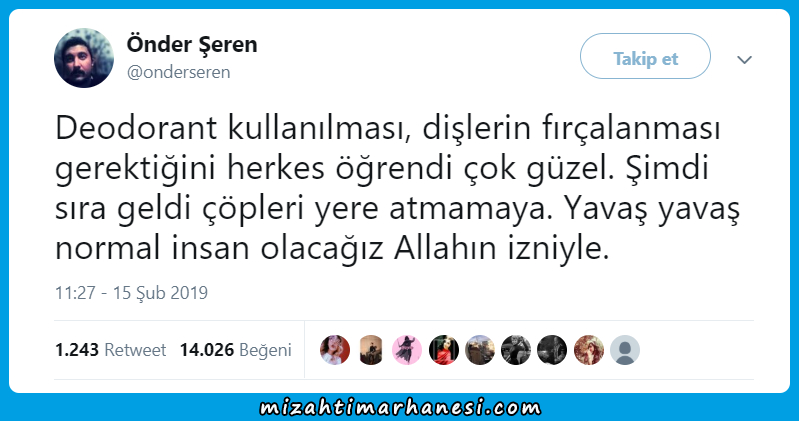Image resolution: width=799 pixels, height=421 pixels.
Task: Click the word Retweet beside 1.243
Action: coord(135,350)
